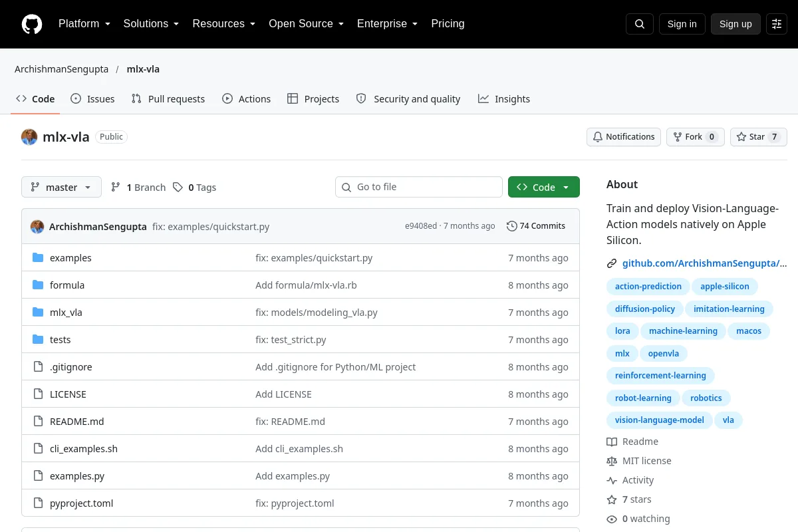Open commit message 'fix: models/modeling_vla.py'
Image resolution: width=798 pixels, height=532 pixels.
pos(317,313)
